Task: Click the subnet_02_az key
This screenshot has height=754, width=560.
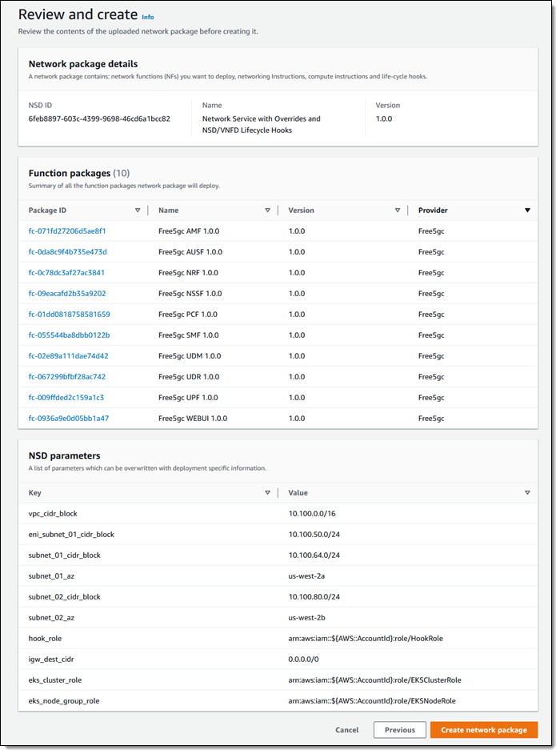Action: coord(51,617)
